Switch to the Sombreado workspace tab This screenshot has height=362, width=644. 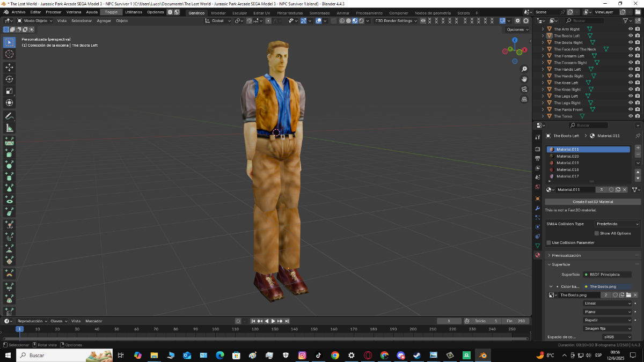pyautogui.click(x=320, y=13)
